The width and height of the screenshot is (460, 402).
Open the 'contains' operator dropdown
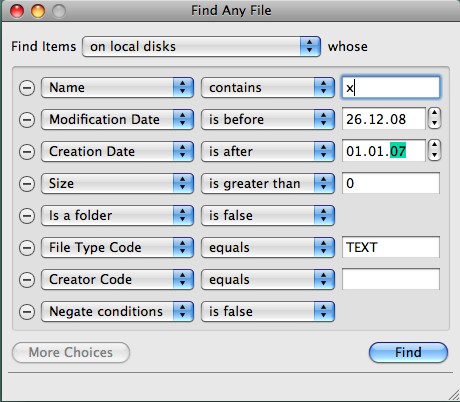click(268, 88)
